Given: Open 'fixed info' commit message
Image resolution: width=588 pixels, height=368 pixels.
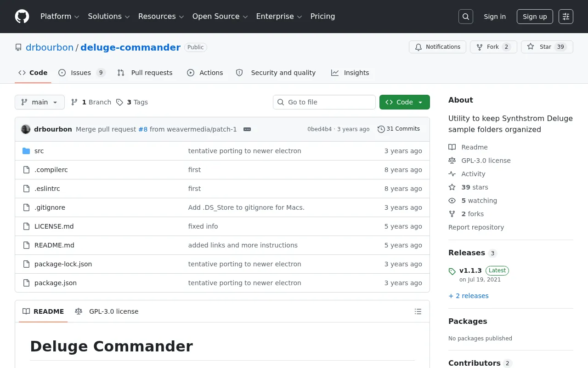Looking at the screenshot, I should click(x=203, y=226).
